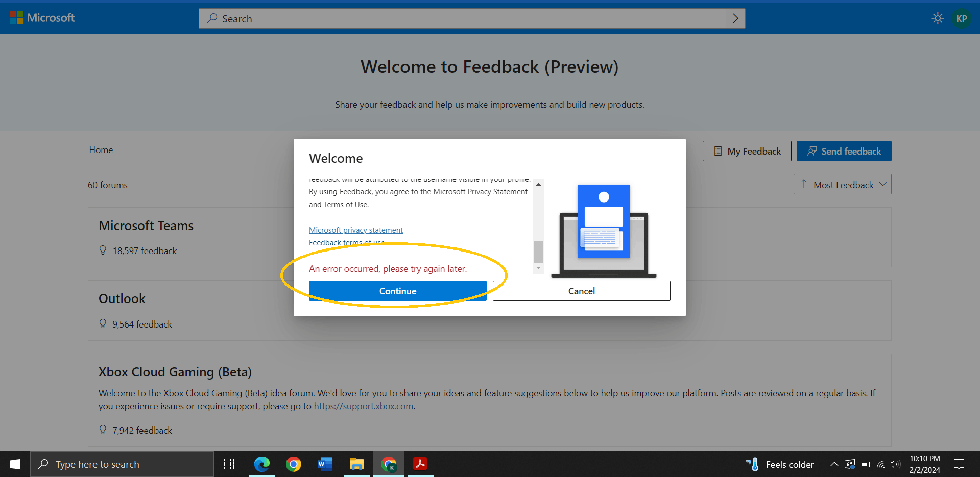Open the KP account profile avatar
This screenshot has width=980, height=477.
tap(962, 18)
